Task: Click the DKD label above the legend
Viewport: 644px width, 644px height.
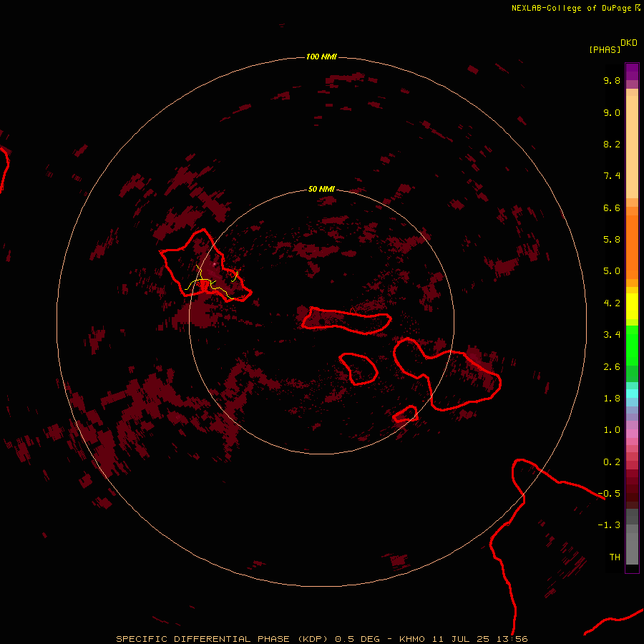Action: (628, 43)
